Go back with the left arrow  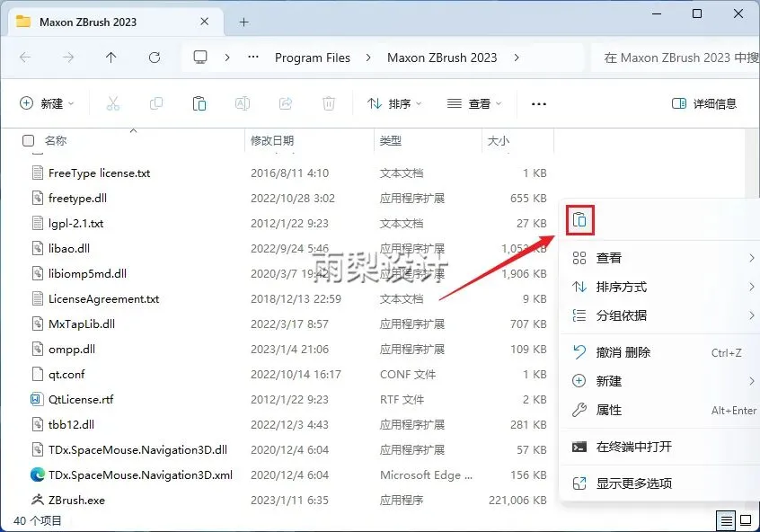(25, 58)
